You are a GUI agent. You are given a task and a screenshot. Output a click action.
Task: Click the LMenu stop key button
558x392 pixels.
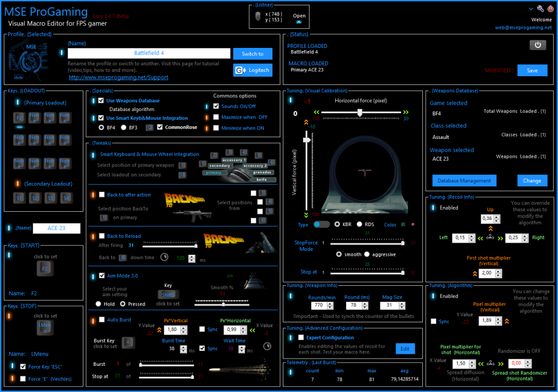pyautogui.click(x=45, y=328)
